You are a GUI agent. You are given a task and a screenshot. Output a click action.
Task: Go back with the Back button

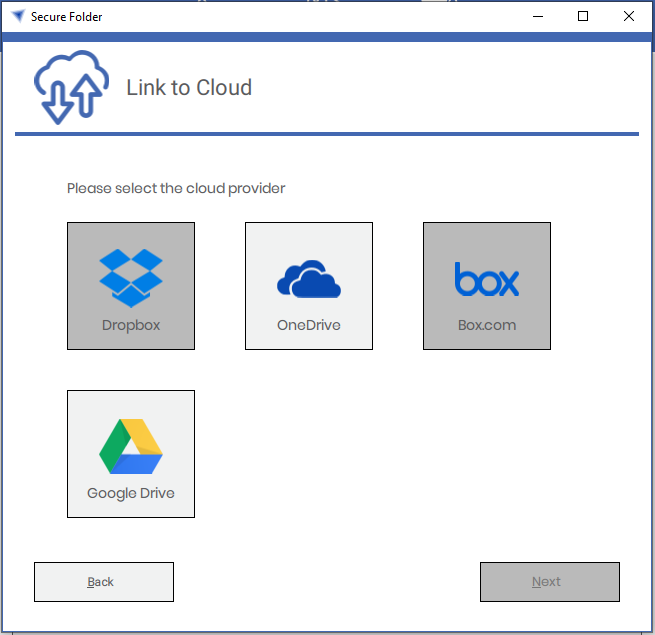pyautogui.click(x=104, y=582)
